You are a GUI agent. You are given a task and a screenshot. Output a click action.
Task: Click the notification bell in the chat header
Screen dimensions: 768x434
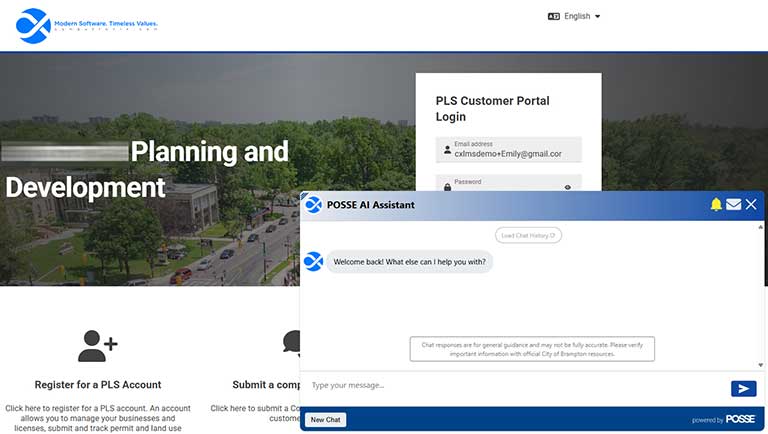tap(716, 205)
